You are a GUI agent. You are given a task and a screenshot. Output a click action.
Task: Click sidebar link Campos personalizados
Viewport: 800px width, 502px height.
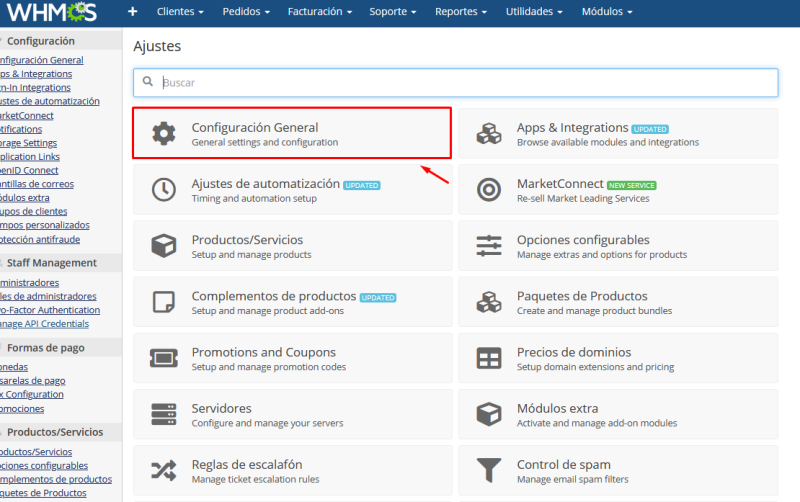(x=45, y=225)
